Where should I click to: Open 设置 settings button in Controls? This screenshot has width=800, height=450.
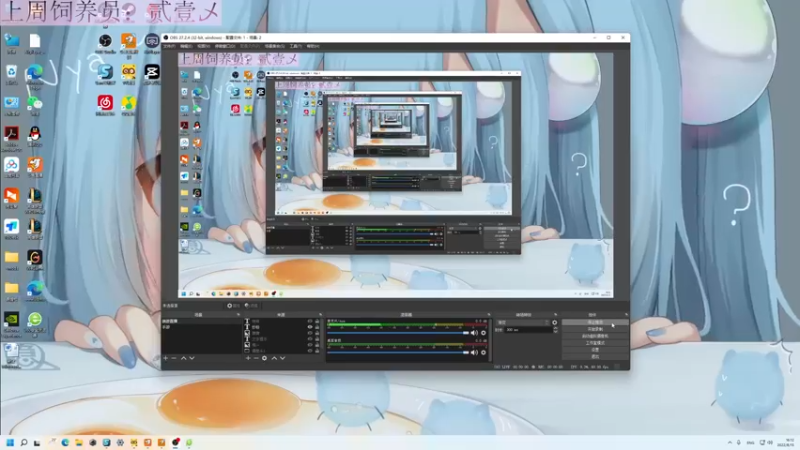pyautogui.click(x=595, y=350)
